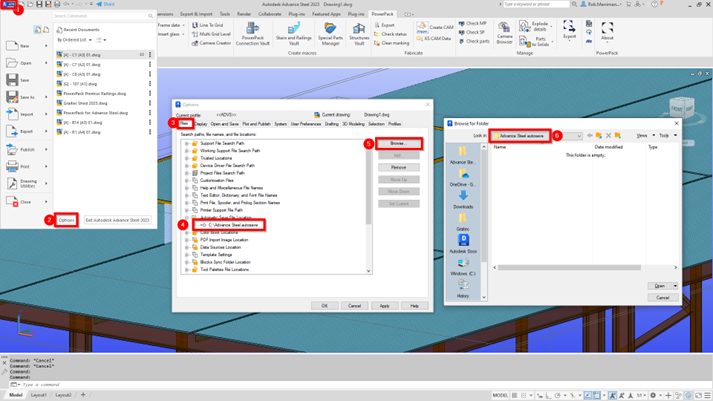Click the Open Documents icon above Recent Documents
This screenshot has height=401, width=713.
(46, 30)
